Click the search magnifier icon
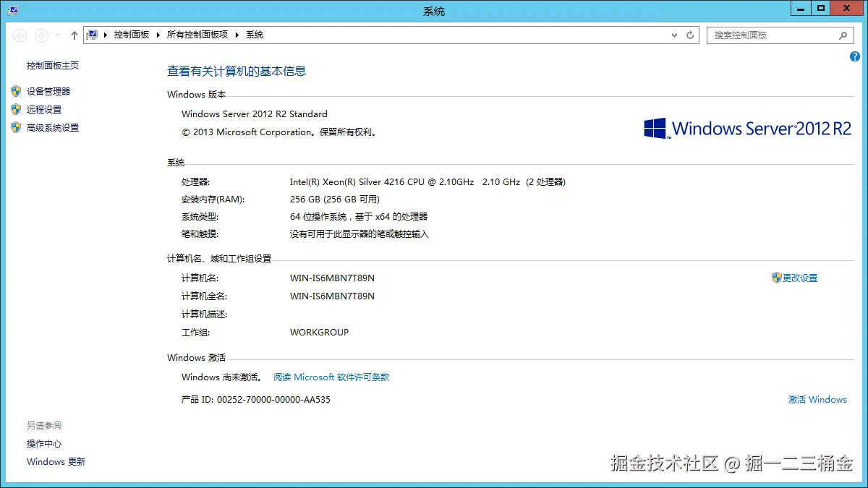 [x=843, y=35]
